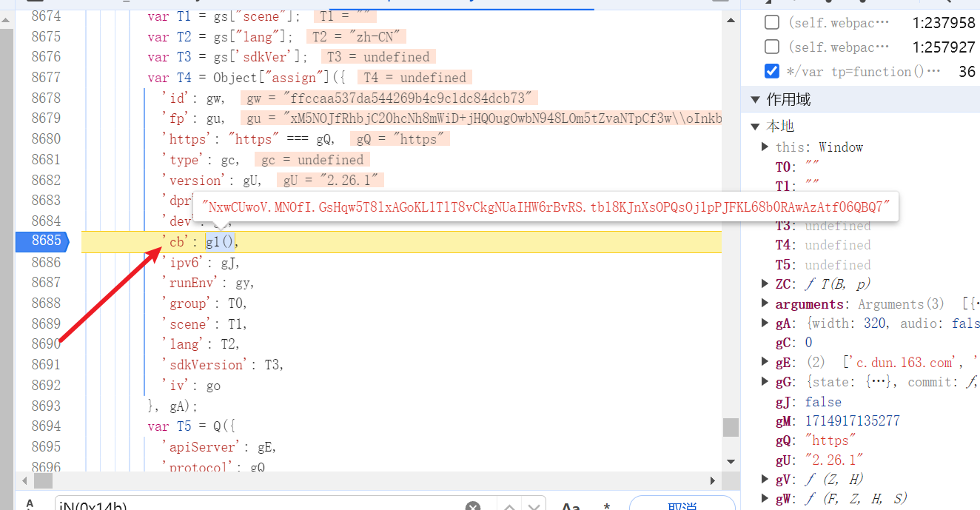The image size is (980, 510).
Task: Click the Q({ call on line 8694
Action: pyautogui.click(x=223, y=426)
